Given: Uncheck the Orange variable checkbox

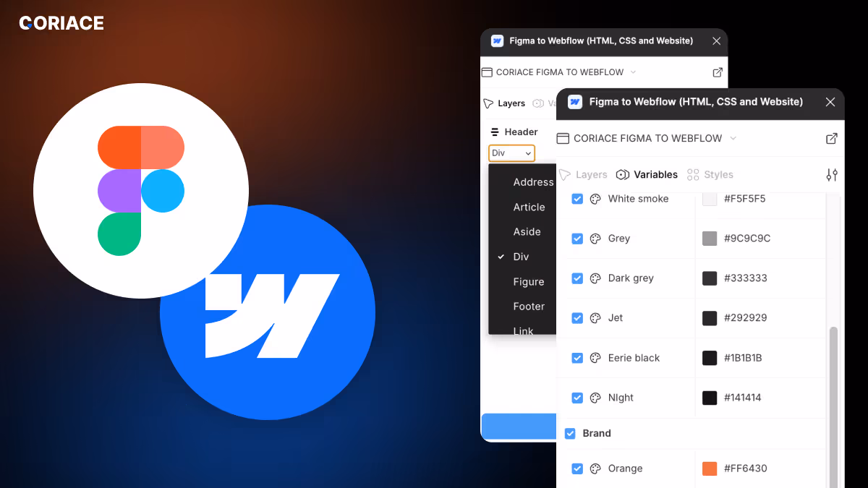Looking at the screenshot, I should 577,468.
